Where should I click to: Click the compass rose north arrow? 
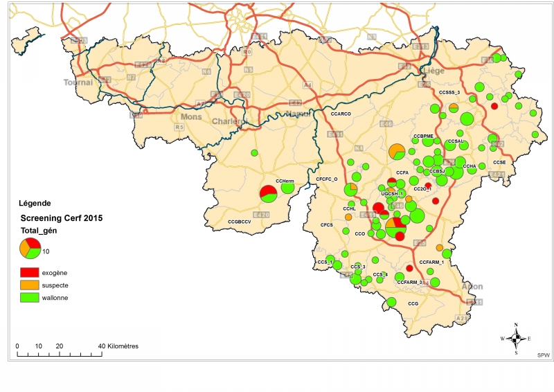pyautogui.click(x=516, y=330)
